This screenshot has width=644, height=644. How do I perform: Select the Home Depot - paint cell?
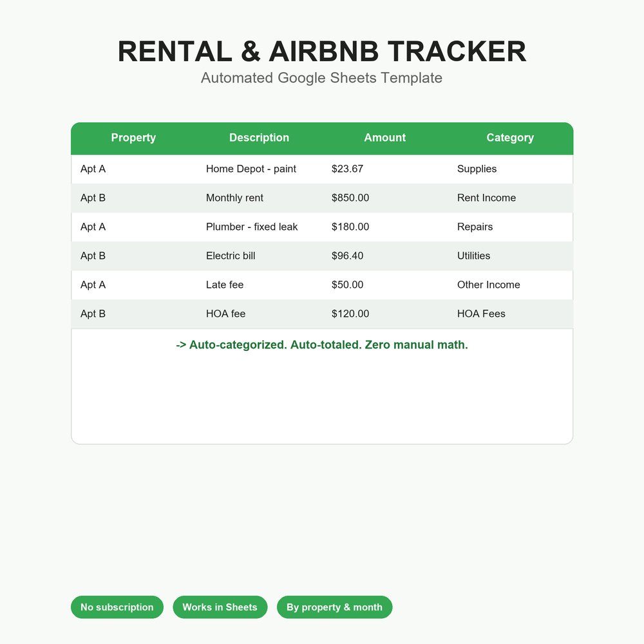tap(251, 169)
